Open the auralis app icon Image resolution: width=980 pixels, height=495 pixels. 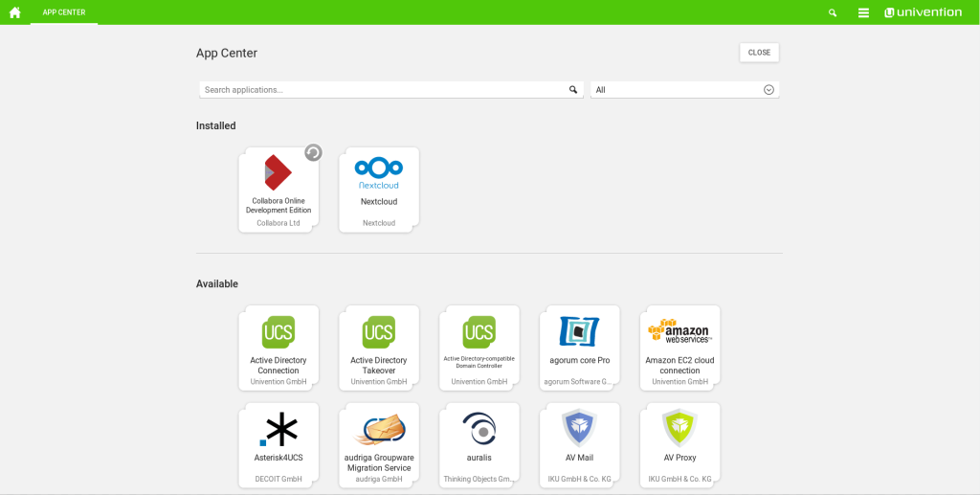[x=479, y=429]
